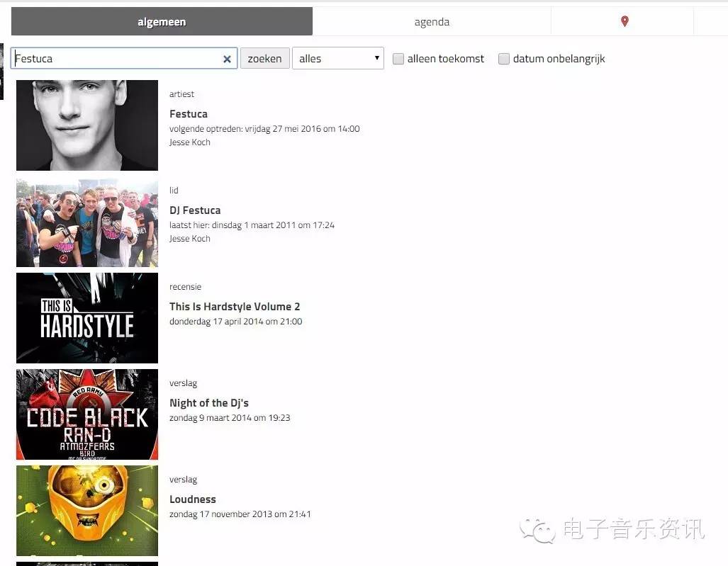Click the DJ Festuca festival crowd photo
This screenshot has height=566, width=728.
[x=87, y=222]
